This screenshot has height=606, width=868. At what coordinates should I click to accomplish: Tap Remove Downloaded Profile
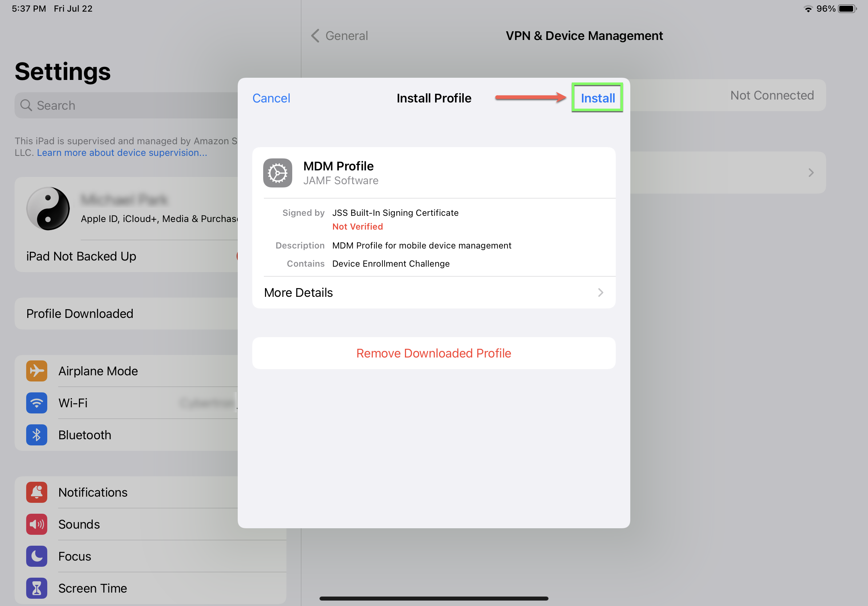434,353
